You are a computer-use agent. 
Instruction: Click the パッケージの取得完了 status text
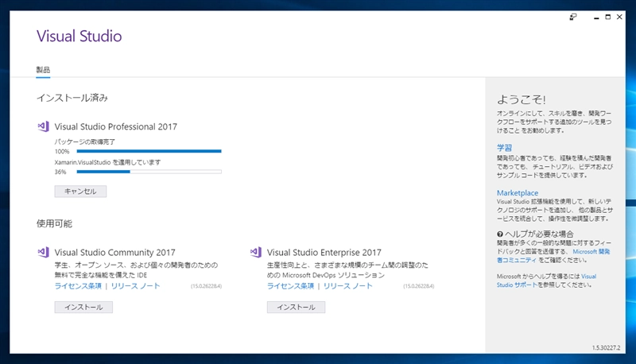[x=85, y=142]
